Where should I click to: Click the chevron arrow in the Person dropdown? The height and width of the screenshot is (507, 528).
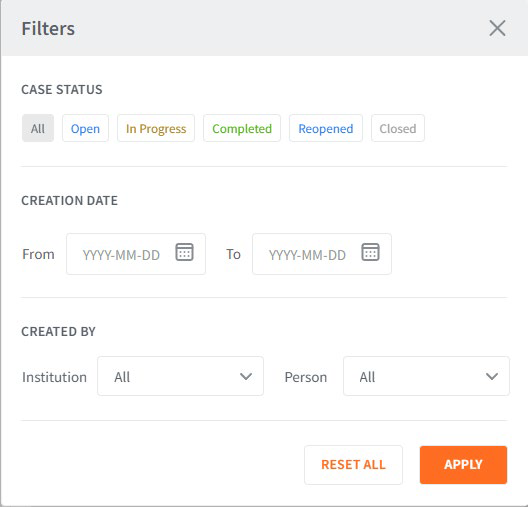click(x=492, y=376)
